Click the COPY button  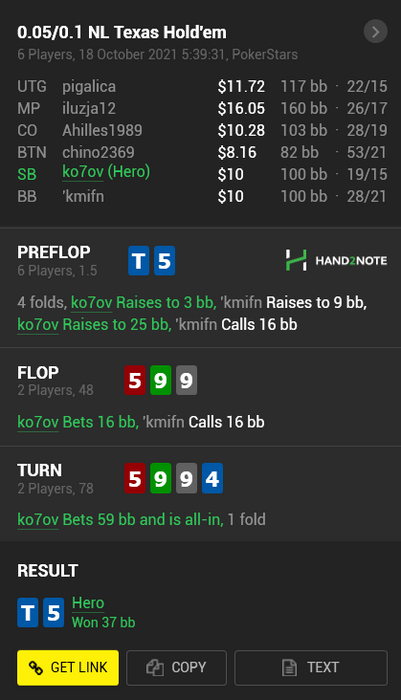tap(176, 667)
